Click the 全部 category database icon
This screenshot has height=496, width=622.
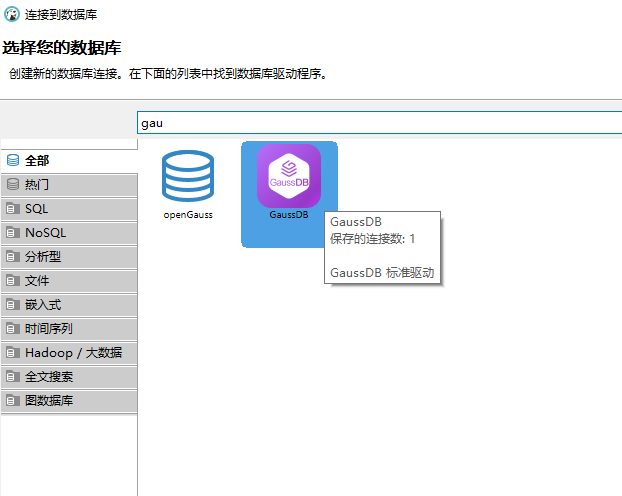(x=13, y=160)
